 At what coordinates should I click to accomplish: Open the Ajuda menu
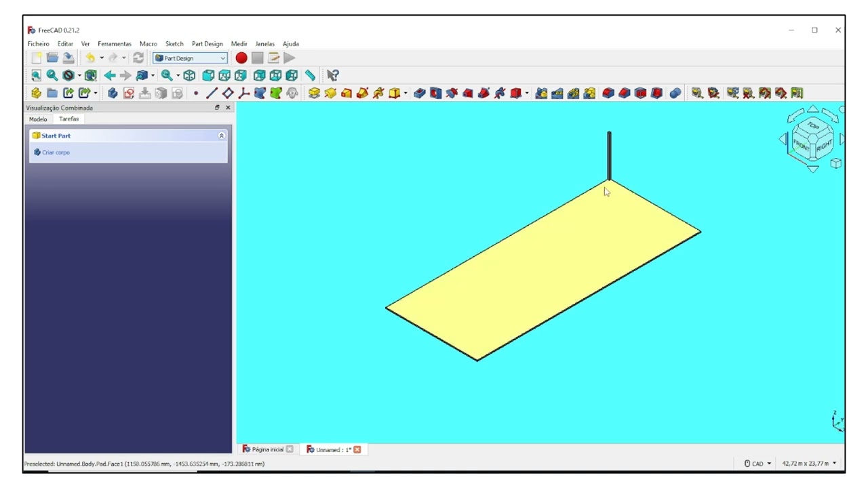pyautogui.click(x=290, y=44)
